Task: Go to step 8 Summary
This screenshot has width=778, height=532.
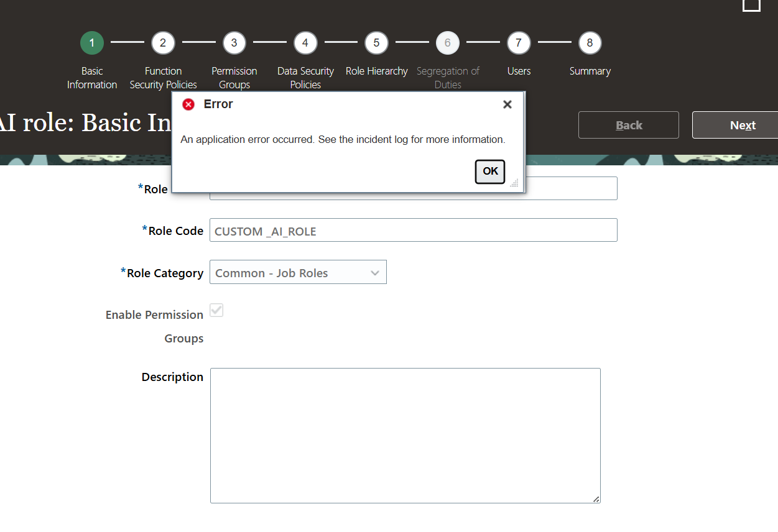Action: pyautogui.click(x=590, y=43)
